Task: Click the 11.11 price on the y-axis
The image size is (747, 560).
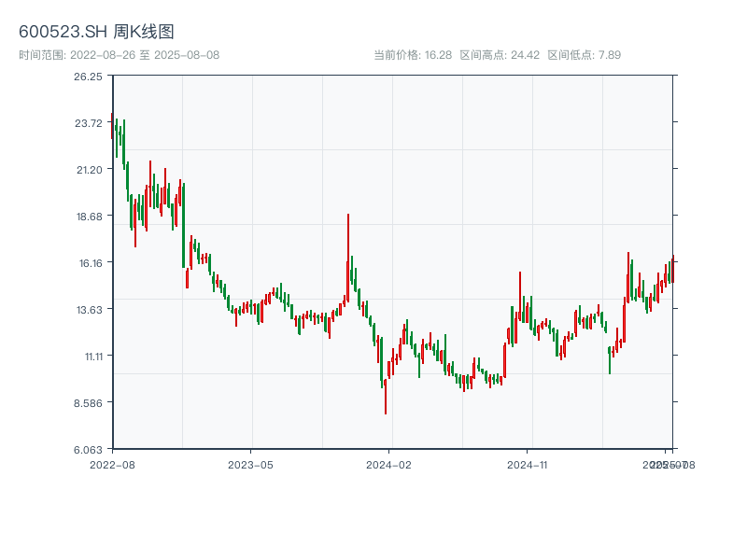Action: point(88,357)
